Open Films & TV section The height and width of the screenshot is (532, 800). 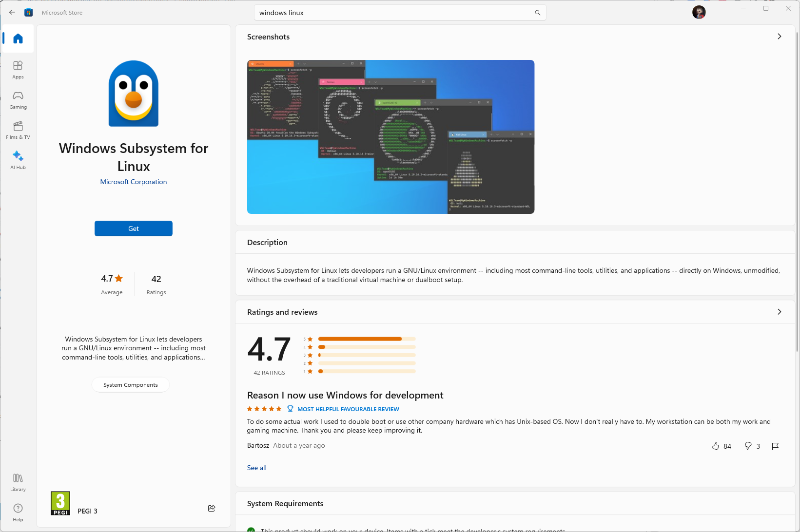pos(18,130)
